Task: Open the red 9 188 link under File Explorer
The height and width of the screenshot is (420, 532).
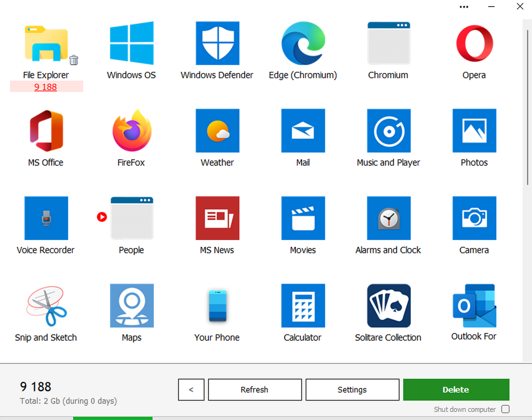Action: pos(46,87)
